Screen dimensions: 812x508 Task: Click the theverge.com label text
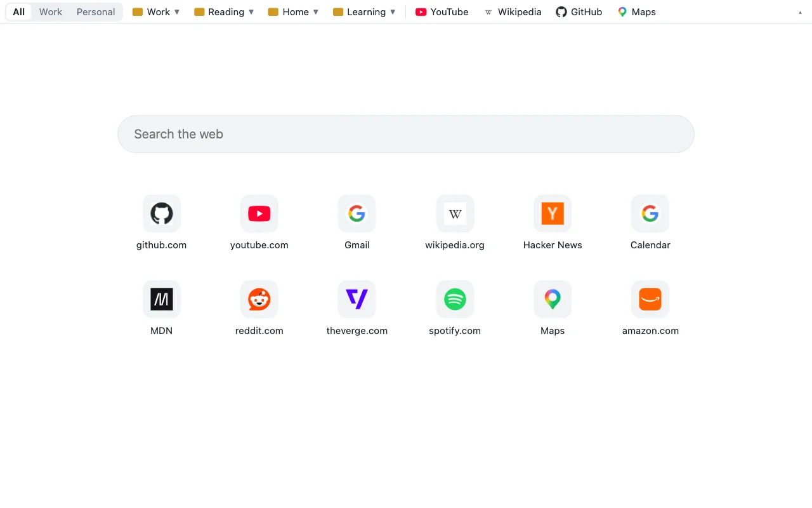[357, 331]
